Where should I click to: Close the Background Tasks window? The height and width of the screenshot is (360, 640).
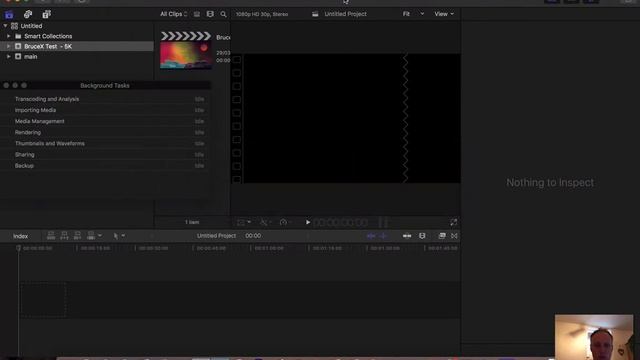click(6, 85)
